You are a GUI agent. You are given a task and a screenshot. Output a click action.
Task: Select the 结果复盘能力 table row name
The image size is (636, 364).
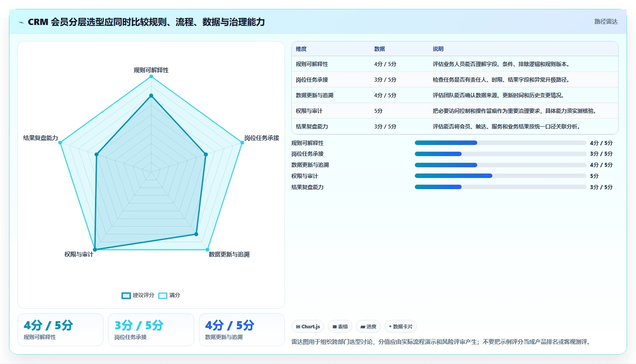312,127
